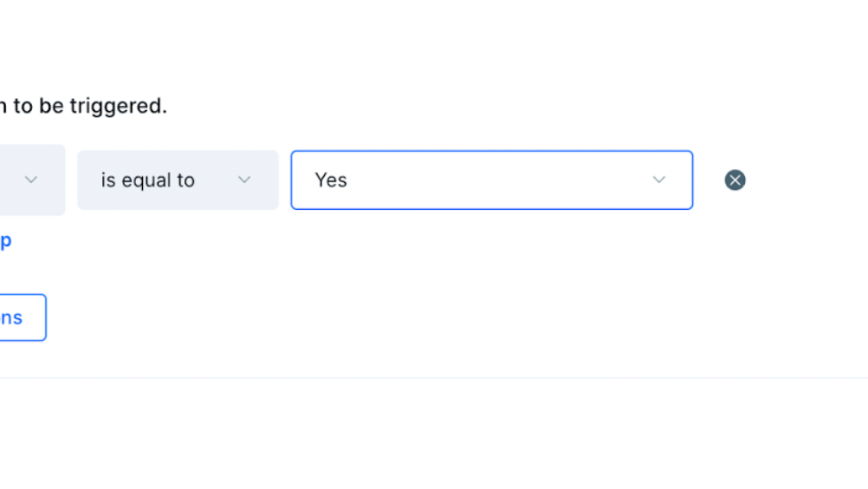Click the chevron beside "is equal to"
This screenshot has width=868, height=489.
click(244, 180)
